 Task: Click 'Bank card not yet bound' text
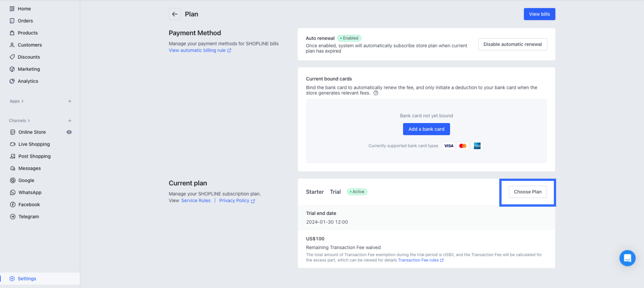[427, 116]
